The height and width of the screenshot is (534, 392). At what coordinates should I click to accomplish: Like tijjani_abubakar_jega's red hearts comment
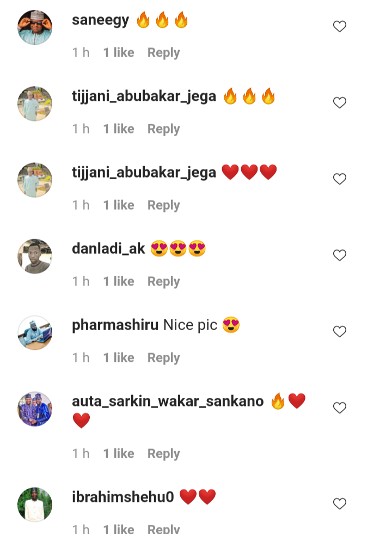340,179
